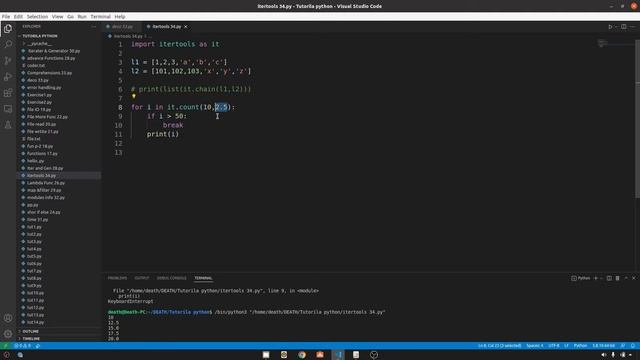Open editor More Actions ellipsis

[x=633, y=27]
